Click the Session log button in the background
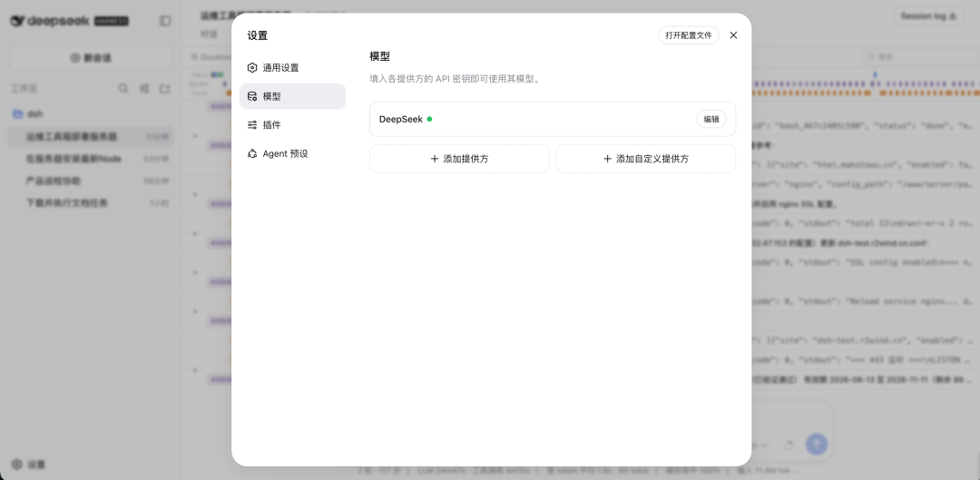The width and height of the screenshot is (980, 480). 928,16
